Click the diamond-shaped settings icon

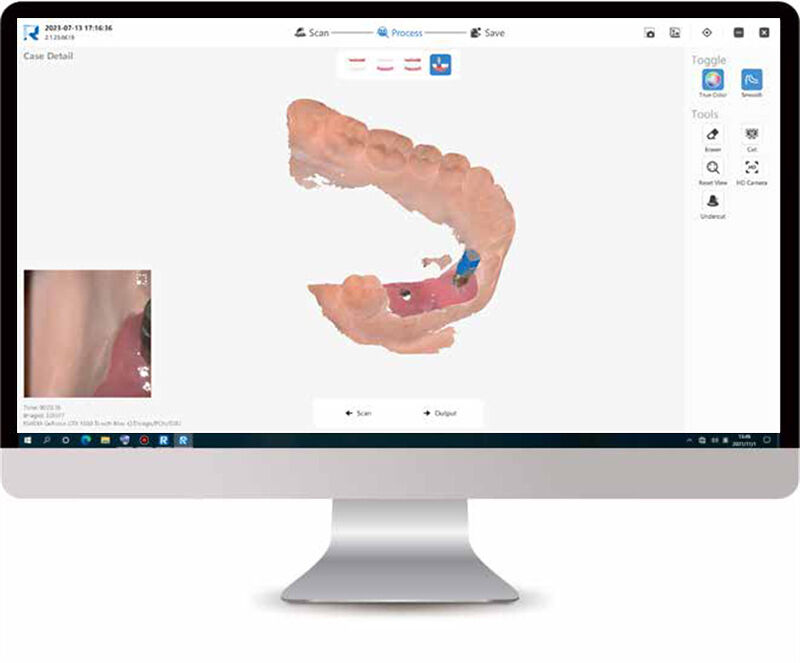(707, 32)
